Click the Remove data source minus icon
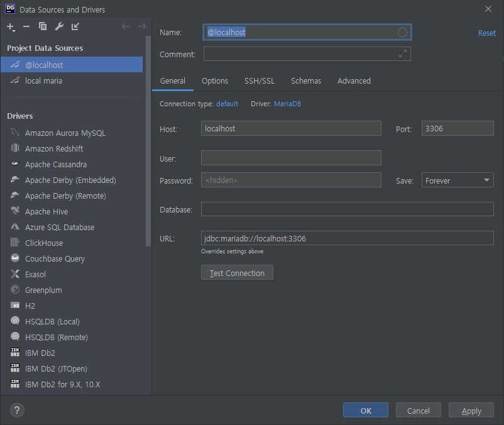The image size is (504, 425). tap(26, 26)
